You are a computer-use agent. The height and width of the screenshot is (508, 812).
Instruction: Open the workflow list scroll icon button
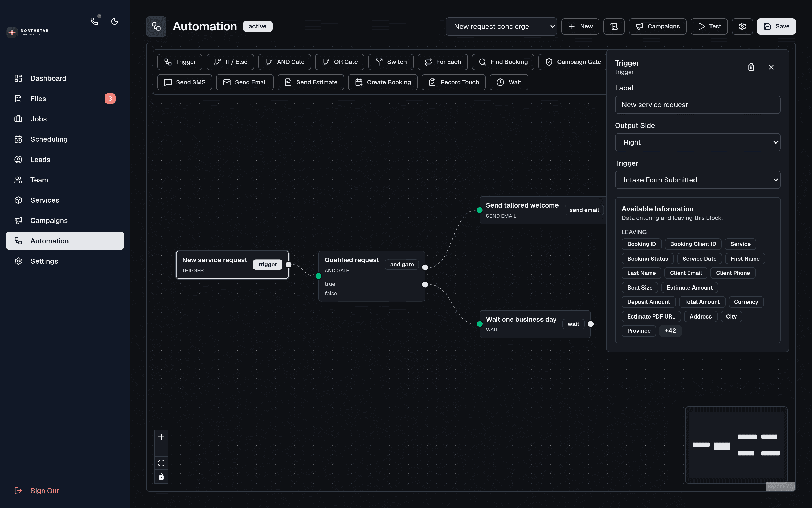(614, 26)
